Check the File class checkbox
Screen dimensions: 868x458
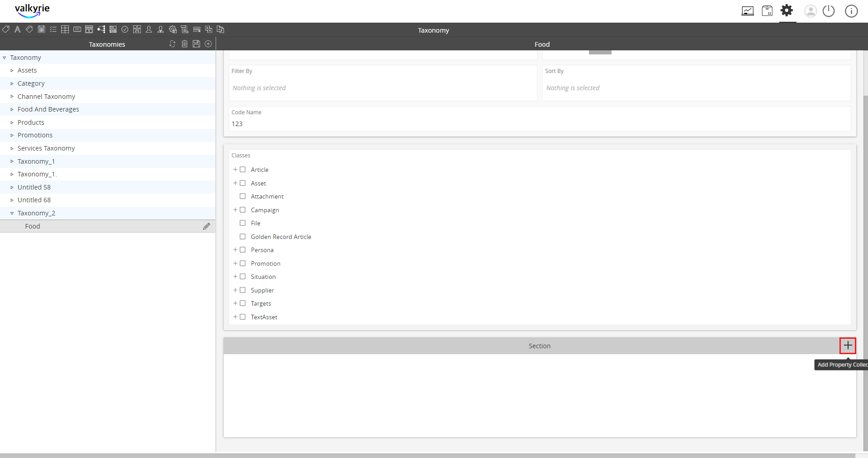coord(243,223)
